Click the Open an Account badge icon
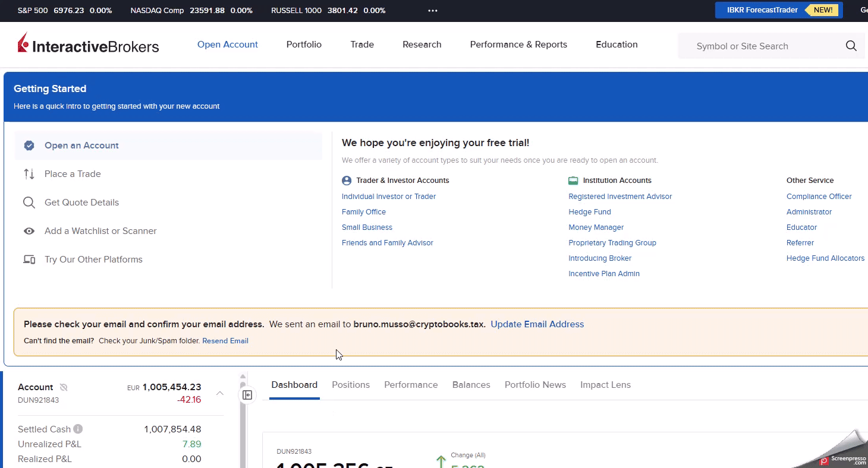Viewport: 868px width, 468px height. tap(29, 146)
